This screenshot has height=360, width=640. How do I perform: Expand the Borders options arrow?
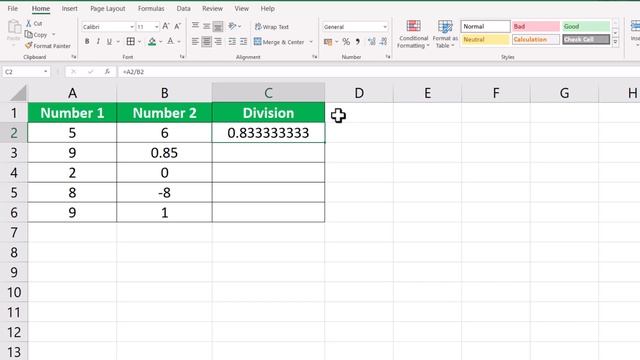point(140,42)
